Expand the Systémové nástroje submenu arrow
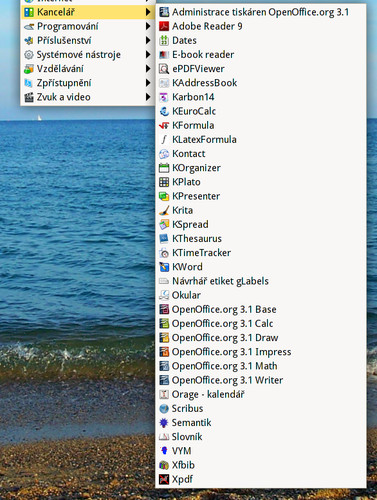 (148, 55)
